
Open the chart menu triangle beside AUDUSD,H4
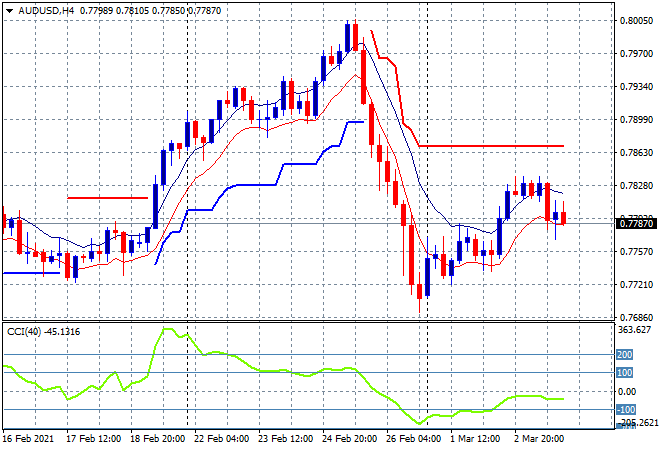coord(9,11)
